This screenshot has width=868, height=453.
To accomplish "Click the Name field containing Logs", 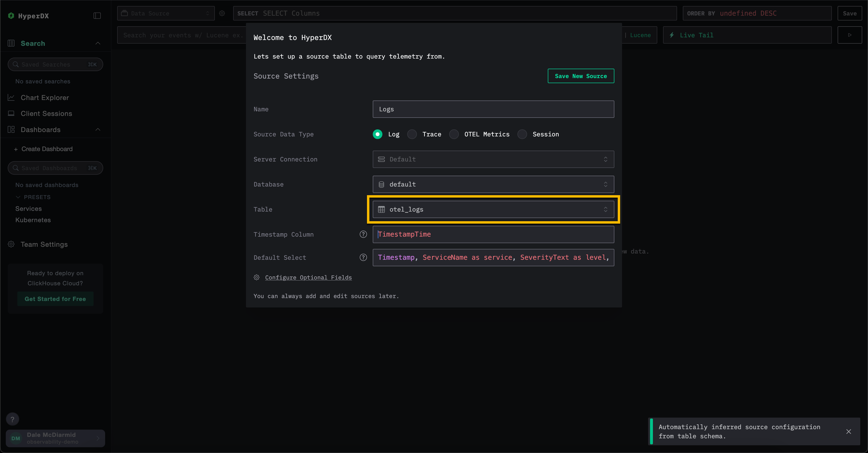I will [x=493, y=109].
